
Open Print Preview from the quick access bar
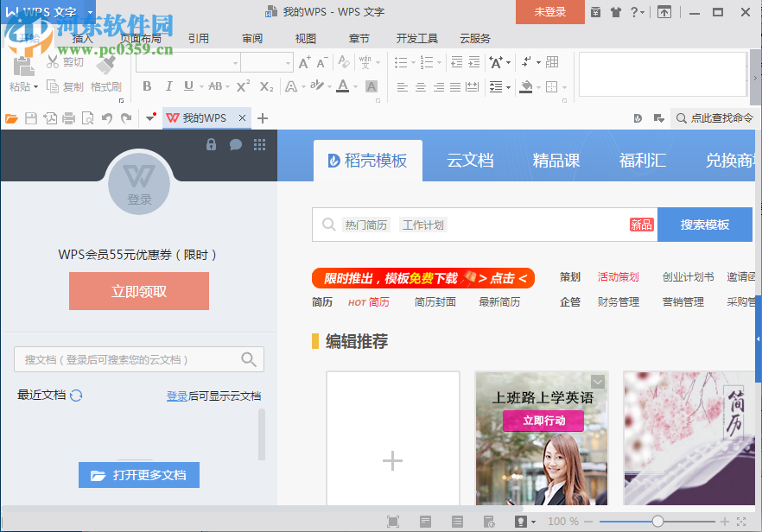88,118
